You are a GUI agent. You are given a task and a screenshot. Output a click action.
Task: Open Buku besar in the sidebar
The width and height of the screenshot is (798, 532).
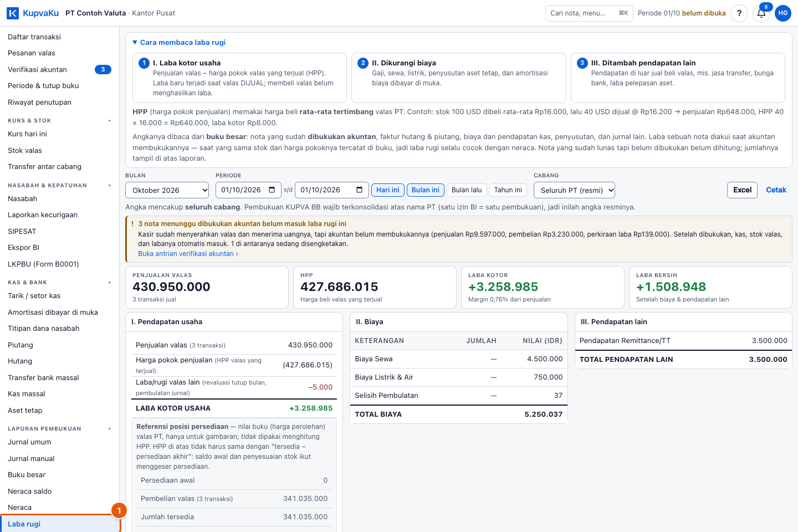click(59, 474)
